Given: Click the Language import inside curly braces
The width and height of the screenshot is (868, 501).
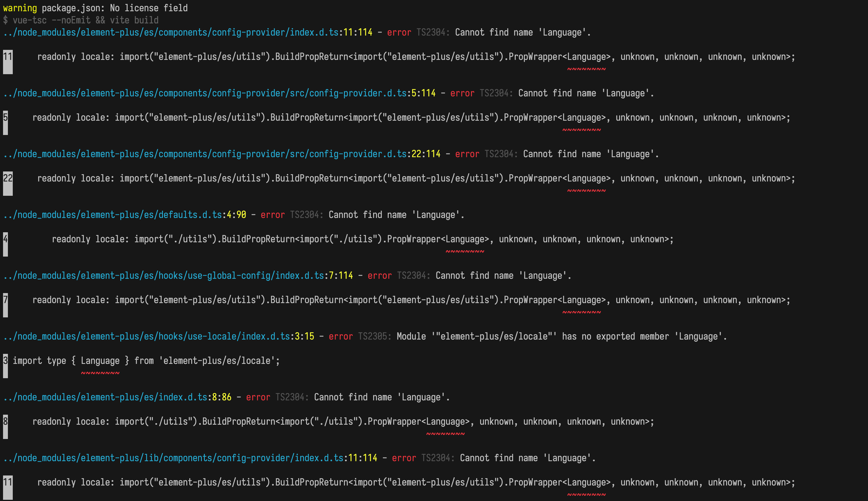Looking at the screenshot, I should coord(100,360).
